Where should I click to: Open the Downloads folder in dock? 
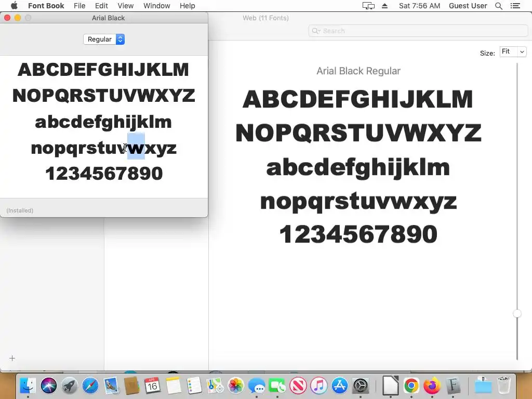[483, 385]
